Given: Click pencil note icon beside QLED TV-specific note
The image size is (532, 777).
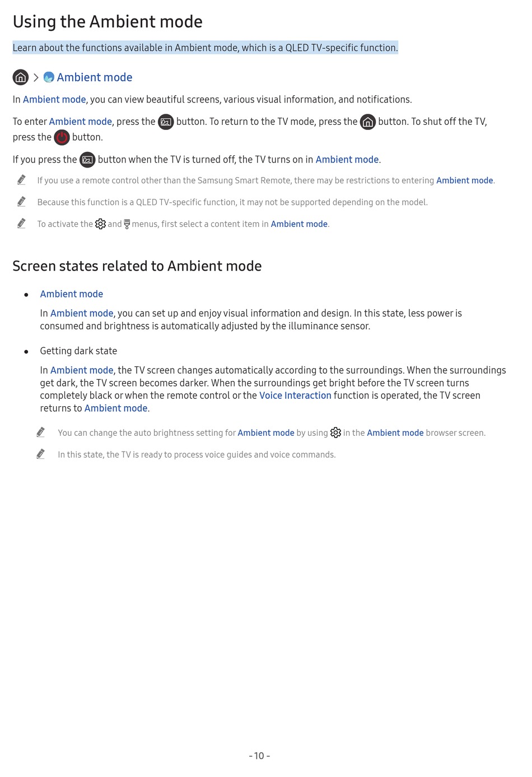Looking at the screenshot, I should pyautogui.click(x=21, y=202).
